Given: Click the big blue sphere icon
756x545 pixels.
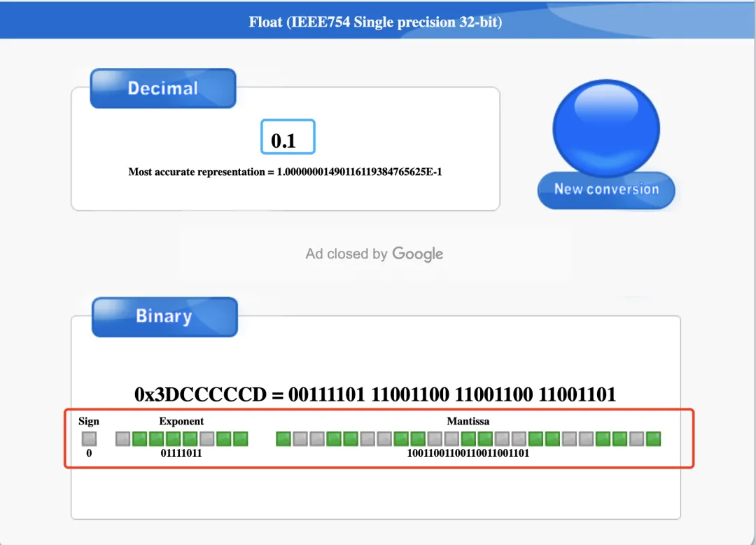Looking at the screenshot, I should pyautogui.click(x=606, y=128).
